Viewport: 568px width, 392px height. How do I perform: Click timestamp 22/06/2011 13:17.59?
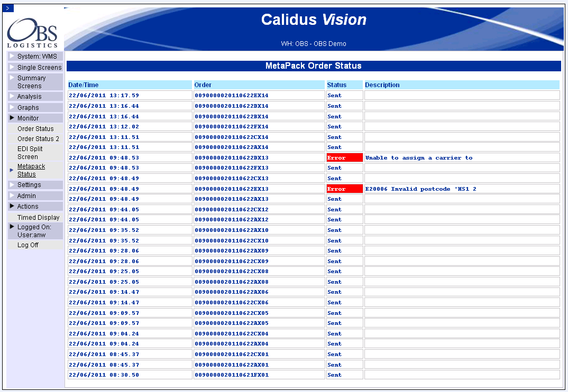[104, 96]
